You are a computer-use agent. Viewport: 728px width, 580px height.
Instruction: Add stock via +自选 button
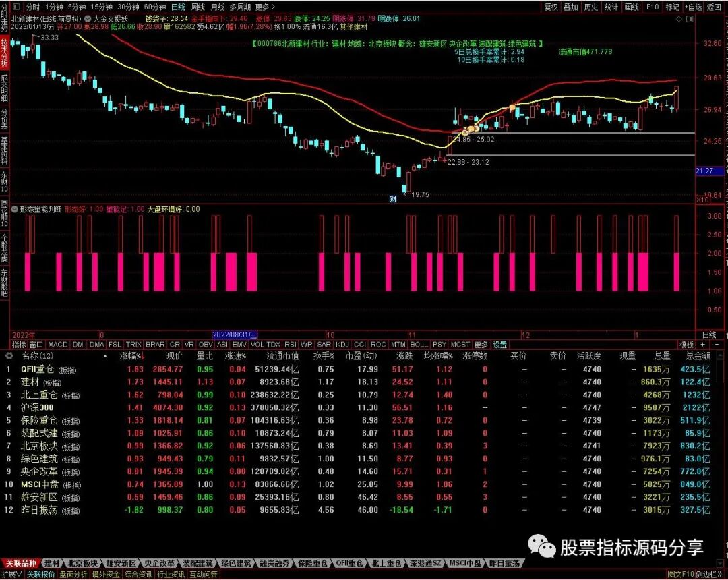[x=693, y=7]
